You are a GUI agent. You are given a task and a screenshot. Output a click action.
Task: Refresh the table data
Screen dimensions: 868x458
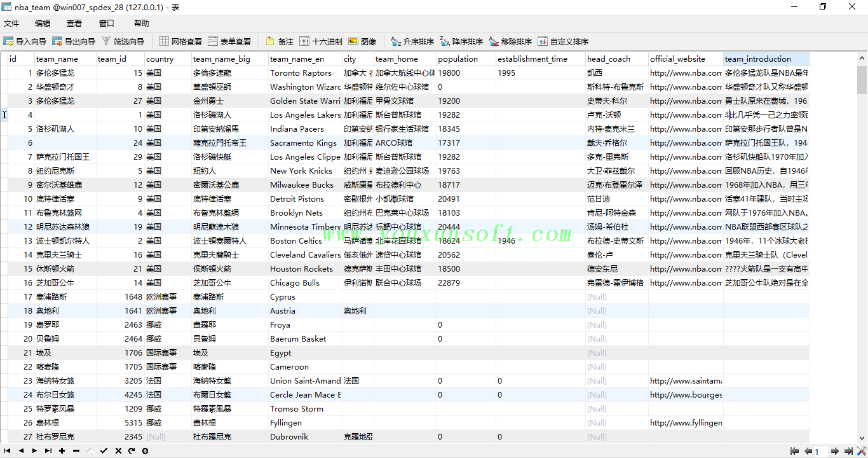pos(132,451)
